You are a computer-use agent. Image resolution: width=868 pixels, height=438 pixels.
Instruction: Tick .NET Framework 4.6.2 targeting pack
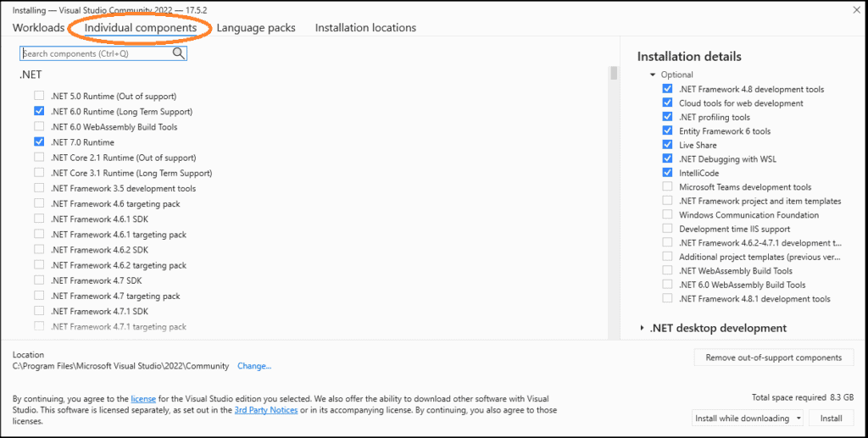click(39, 265)
